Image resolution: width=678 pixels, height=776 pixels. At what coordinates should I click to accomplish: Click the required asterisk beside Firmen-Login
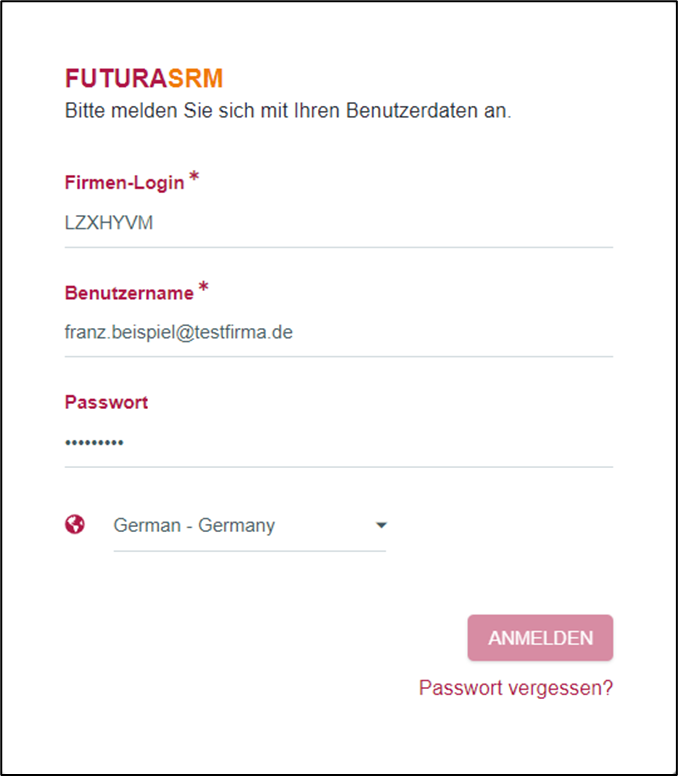tap(194, 178)
